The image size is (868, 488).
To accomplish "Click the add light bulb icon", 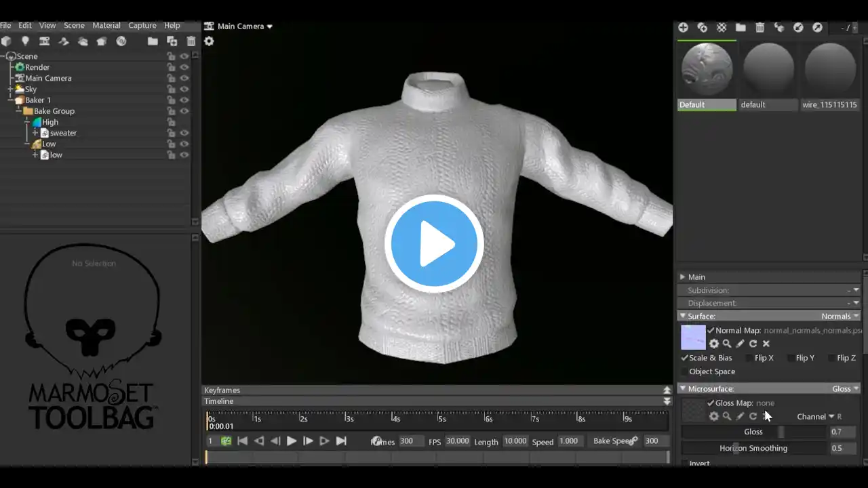I will click(25, 41).
